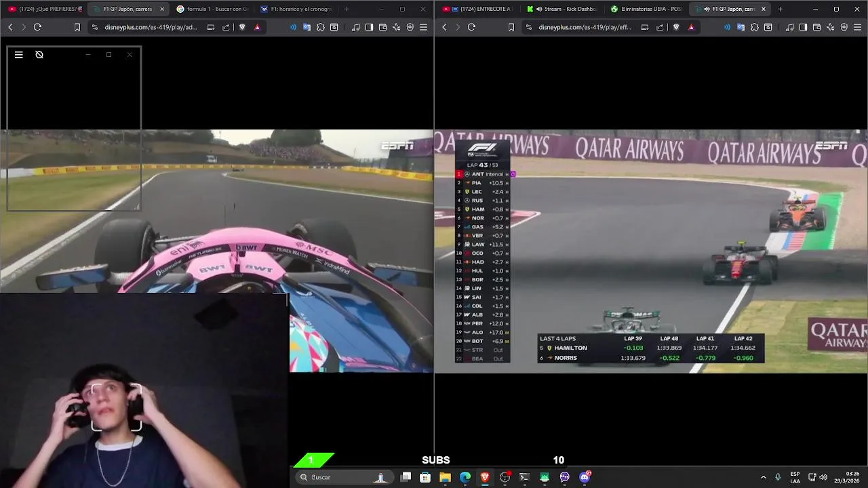Share the page from right address bar

click(x=660, y=27)
